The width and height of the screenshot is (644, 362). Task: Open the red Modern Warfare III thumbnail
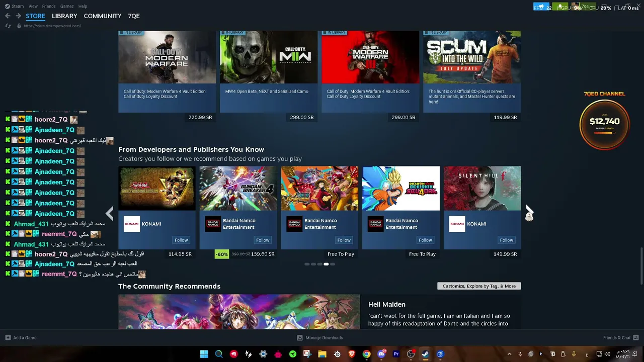370,57
